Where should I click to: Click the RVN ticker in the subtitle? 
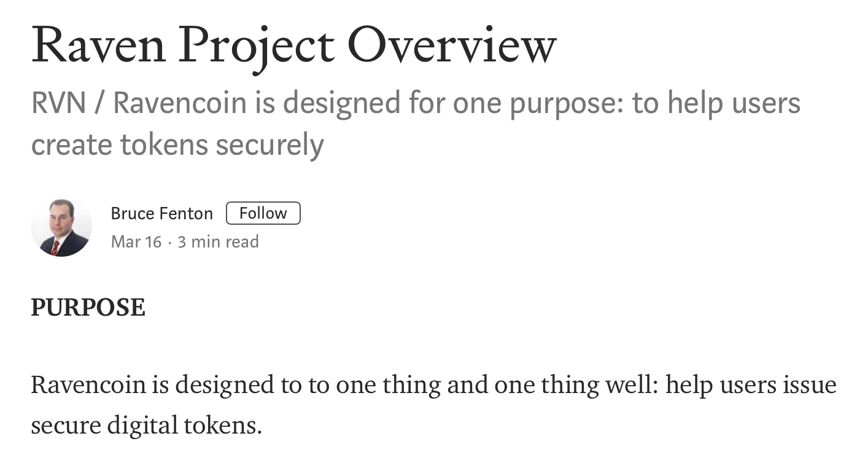(x=59, y=104)
